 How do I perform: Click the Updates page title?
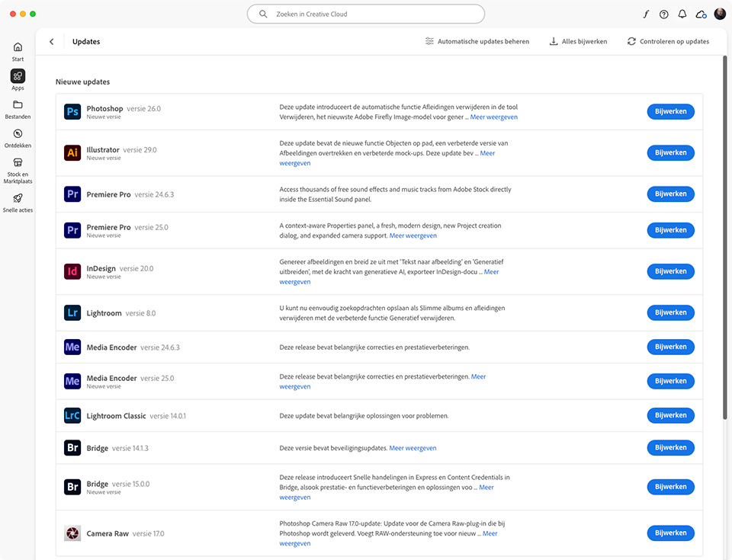pos(86,42)
